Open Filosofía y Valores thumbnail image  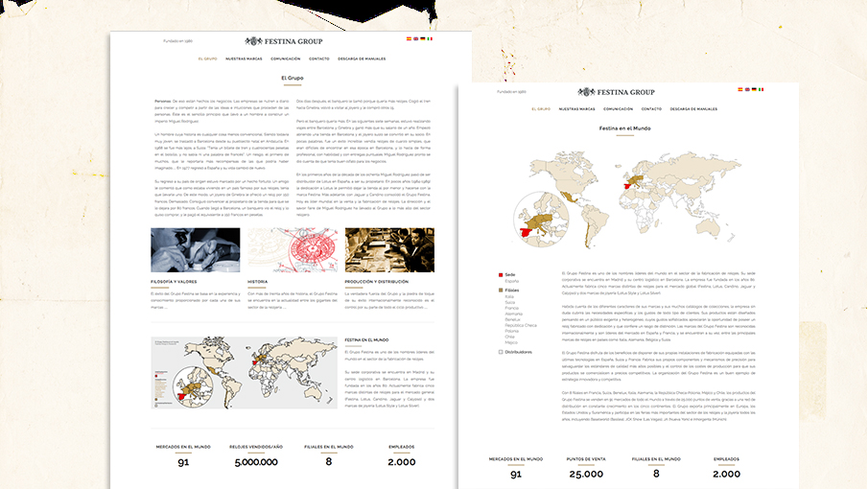point(196,250)
